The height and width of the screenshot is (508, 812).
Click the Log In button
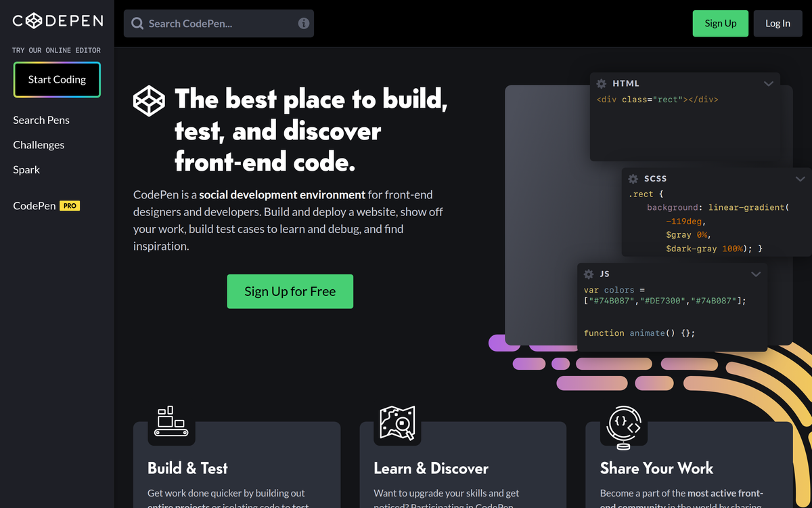tap(777, 23)
